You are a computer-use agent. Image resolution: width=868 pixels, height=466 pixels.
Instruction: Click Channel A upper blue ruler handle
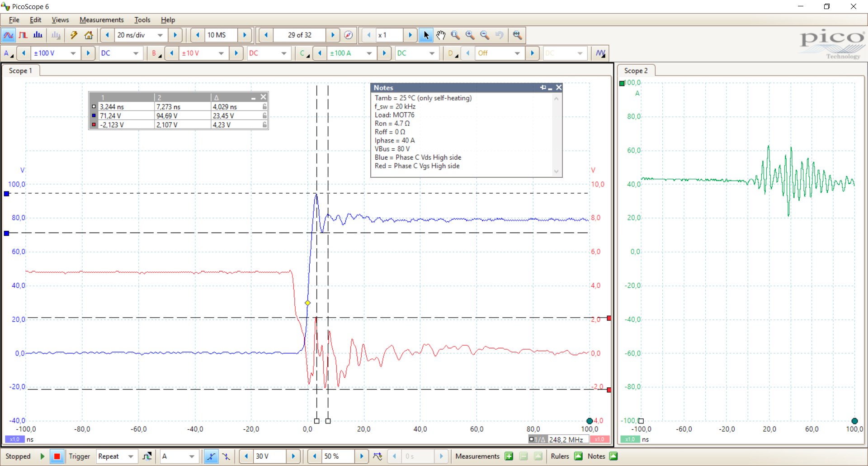[6, 194]
